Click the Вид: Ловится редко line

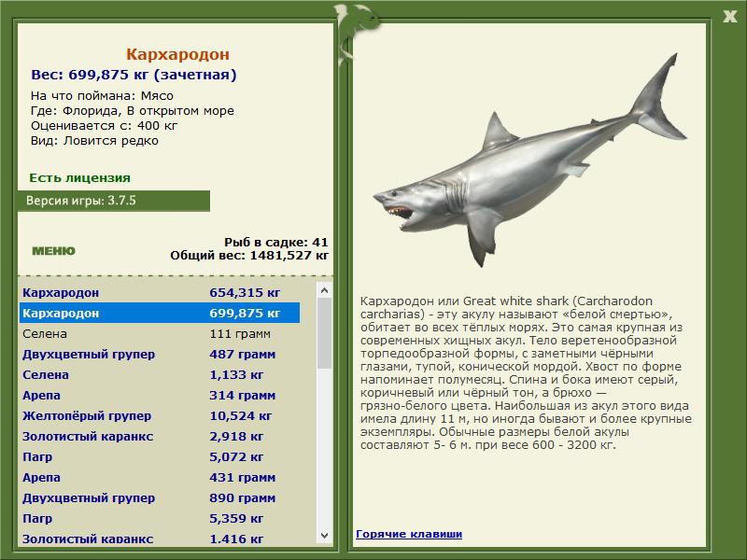click(94, 141)
